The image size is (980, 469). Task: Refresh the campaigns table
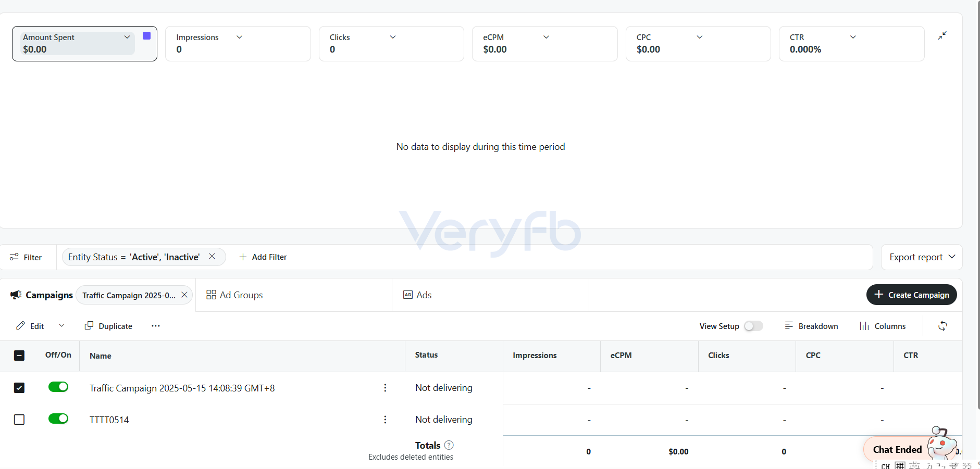942,326
